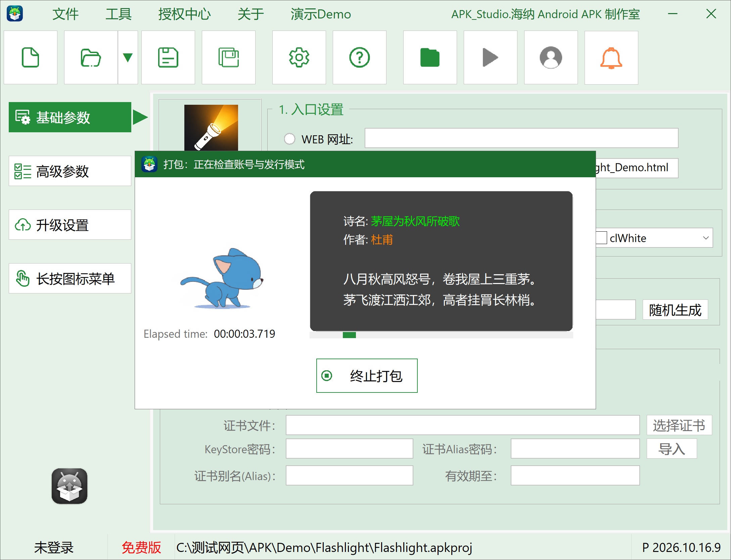The height and width of the screenshot is (560, 731).
Task: Expand the open-project dropdown arrow
Action: [x=128, y=57]
